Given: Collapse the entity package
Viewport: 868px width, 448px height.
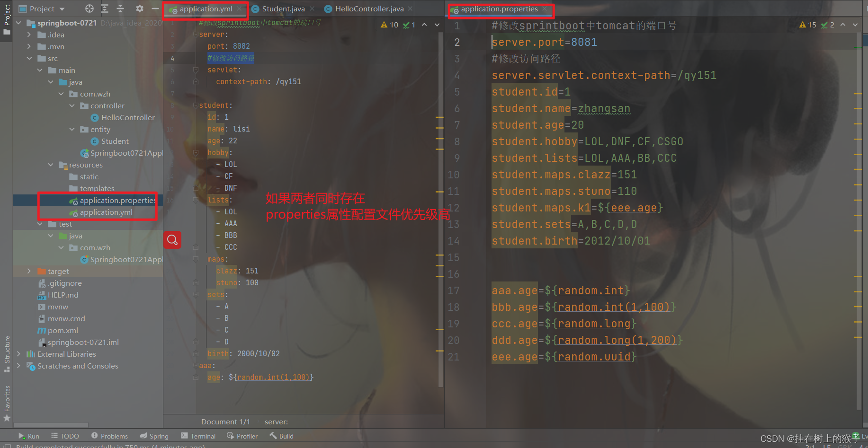Looking at the screenshot, I should tap(72, 129).
